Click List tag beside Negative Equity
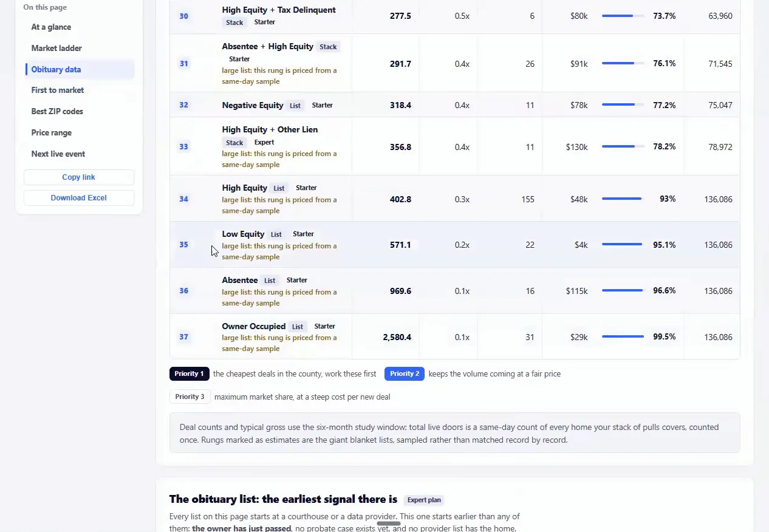 coord(295,106)
